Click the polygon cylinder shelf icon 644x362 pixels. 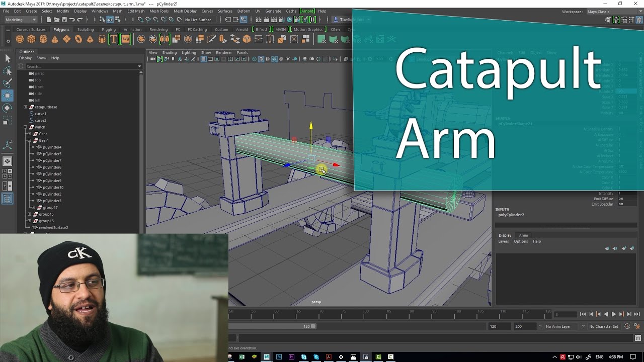43,39
